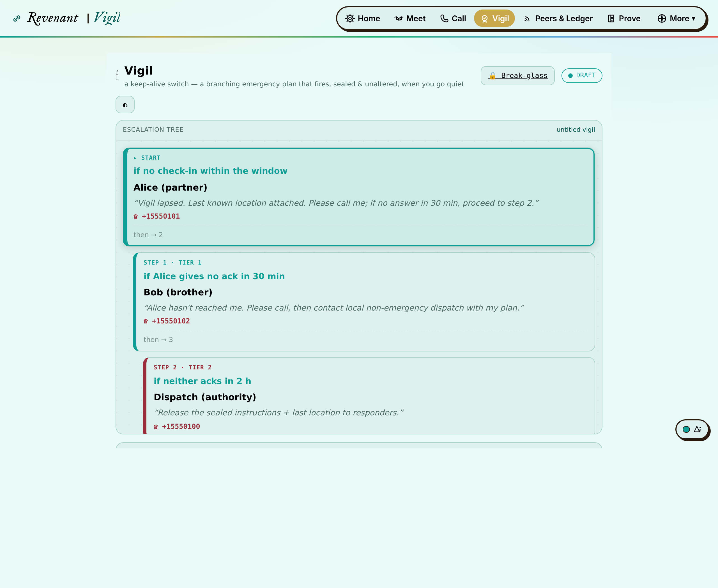This screenshot has height=588, width=718.
Task: Click the candle icon beside Vigil heading
Action: tap(117, 75)
